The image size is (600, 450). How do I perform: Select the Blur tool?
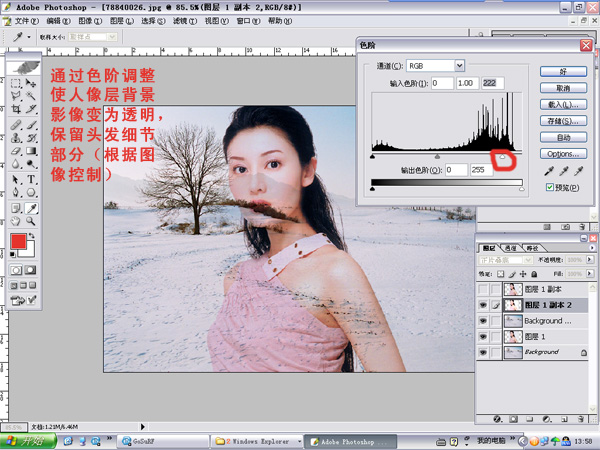pos(16,164)
